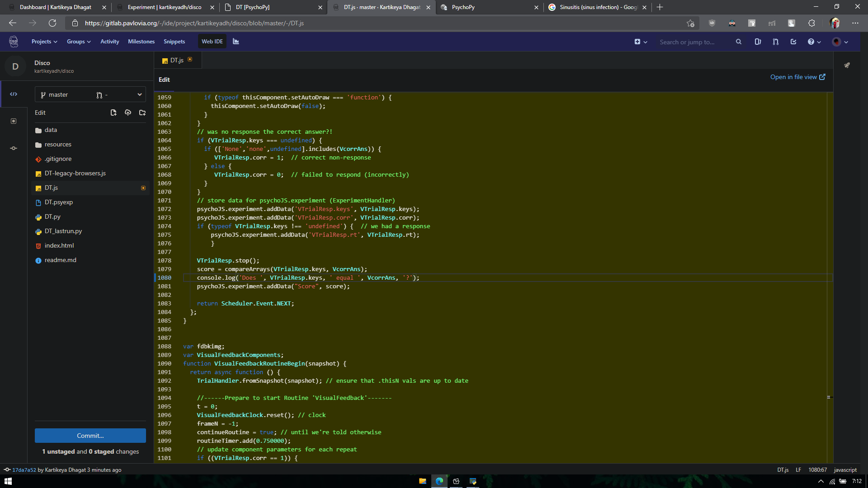Open the commit view in the left activity bar
Screen dimensions: 868x488
[14, 148]
